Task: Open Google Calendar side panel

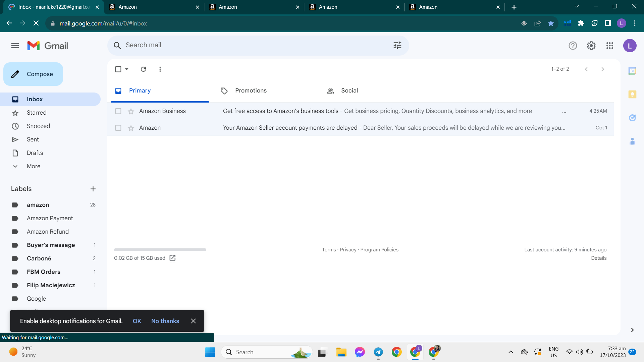Action: point(632,71)
